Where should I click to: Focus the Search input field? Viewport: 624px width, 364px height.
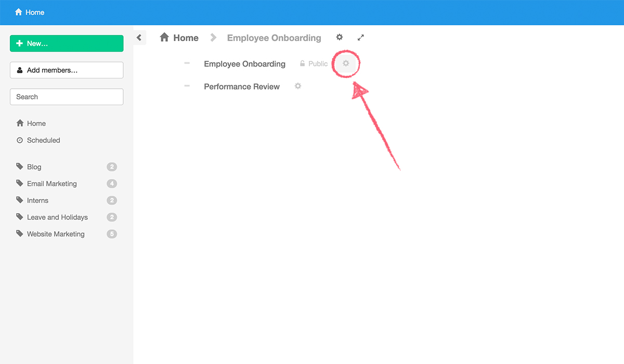tap(67, 97)
